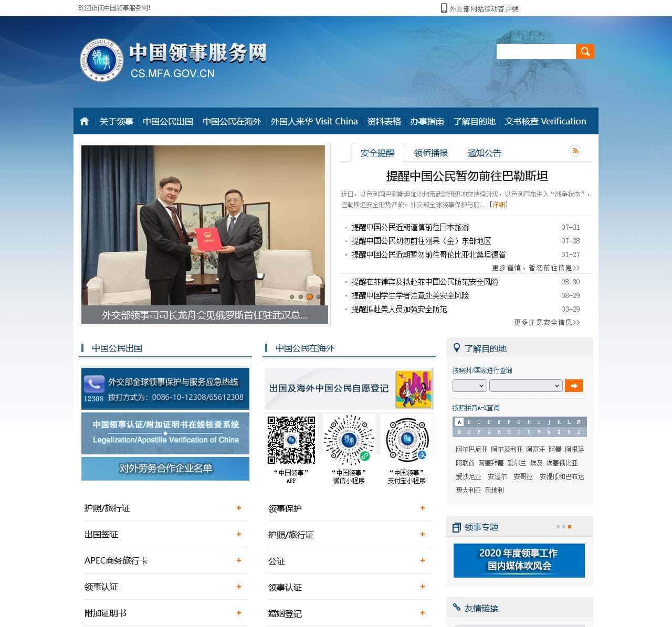Click the orange search magnifier button
672x627 pixels.
pos(585,51)
